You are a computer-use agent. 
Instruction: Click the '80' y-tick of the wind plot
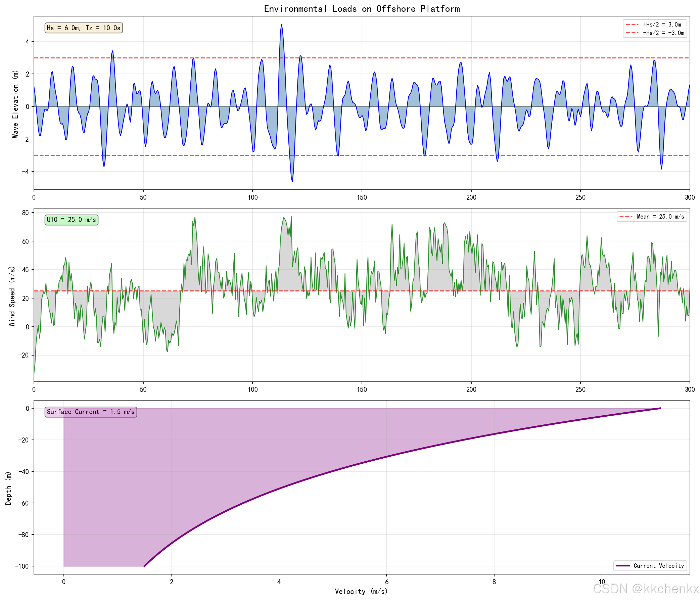click(x=25, y=213)
